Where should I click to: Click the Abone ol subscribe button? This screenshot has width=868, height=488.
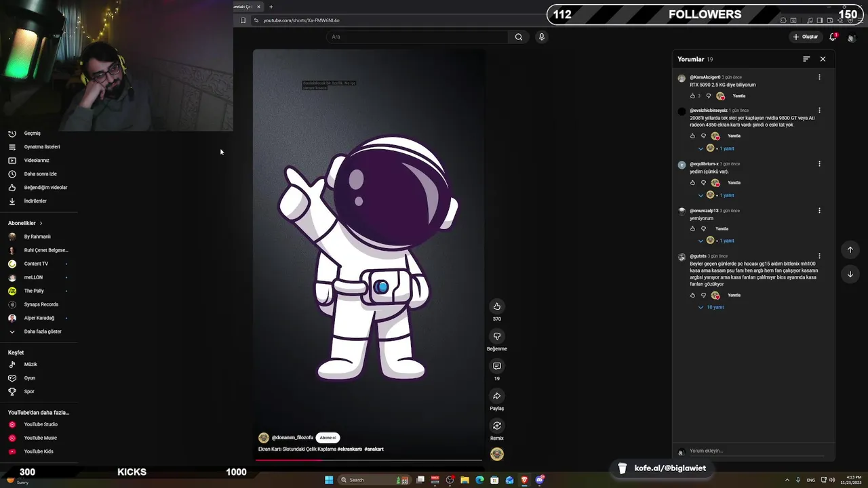click(328, 438)
